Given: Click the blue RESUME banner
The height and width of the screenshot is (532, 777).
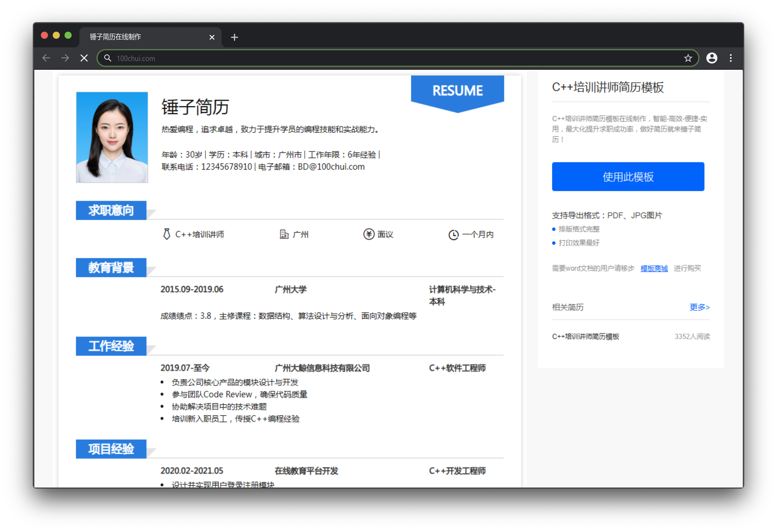Looking at the screenshot, I should pos(457,93).
